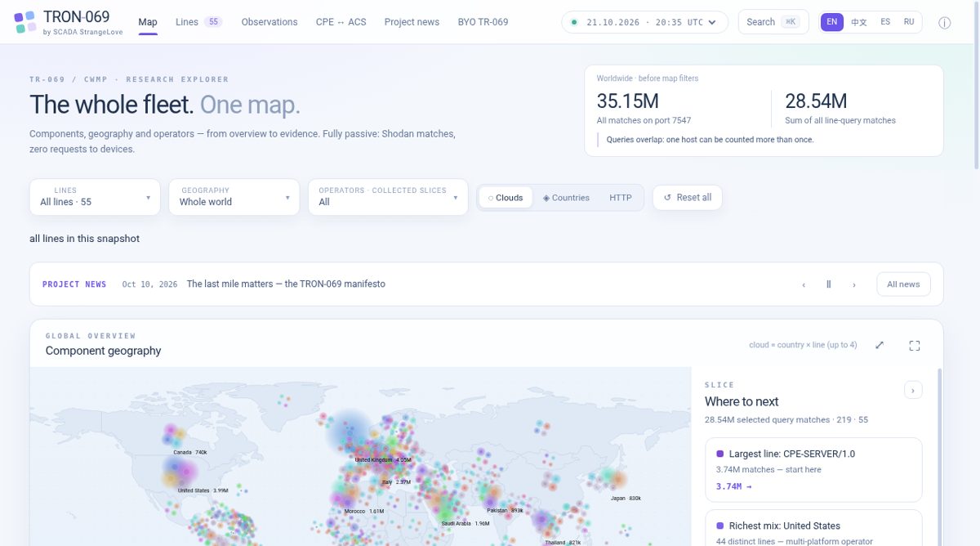Open the Richest mix United States card
This screenshot has width=980, height=546.
pos(813,528)
